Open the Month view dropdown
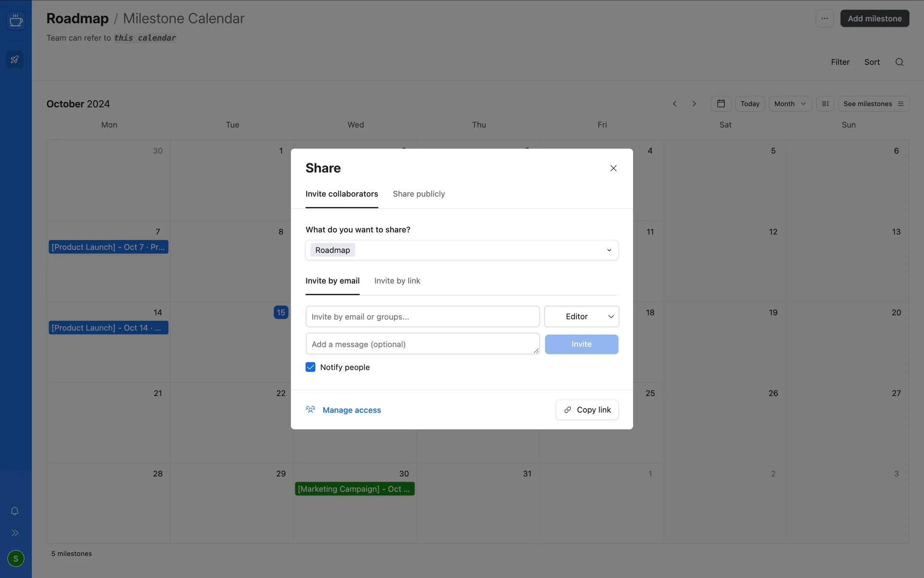Screen dimensions: 924x578 click(x=790, y=104)
